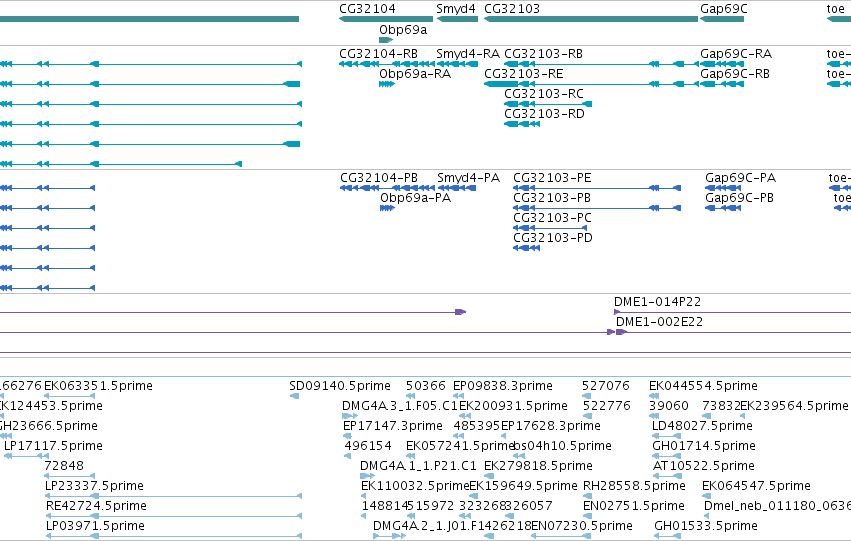Select EST label RE42724.5prime
The width and height of the screenshot is (851, 541).
tap(96, 506)
